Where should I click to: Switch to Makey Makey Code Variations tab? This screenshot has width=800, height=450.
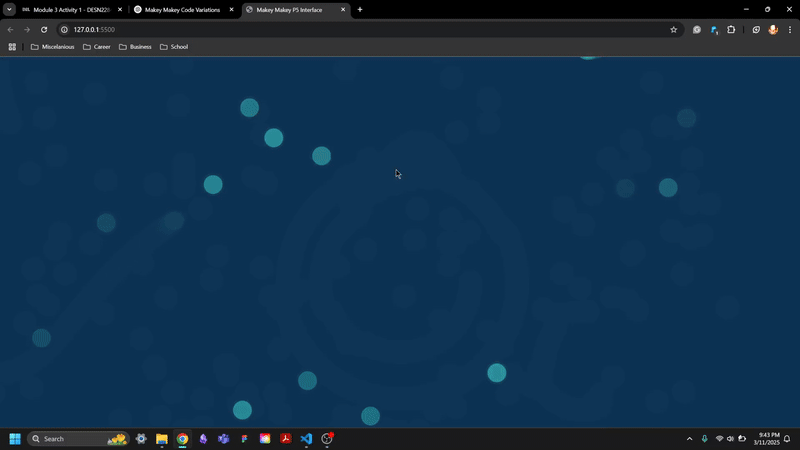click(182, 10)
